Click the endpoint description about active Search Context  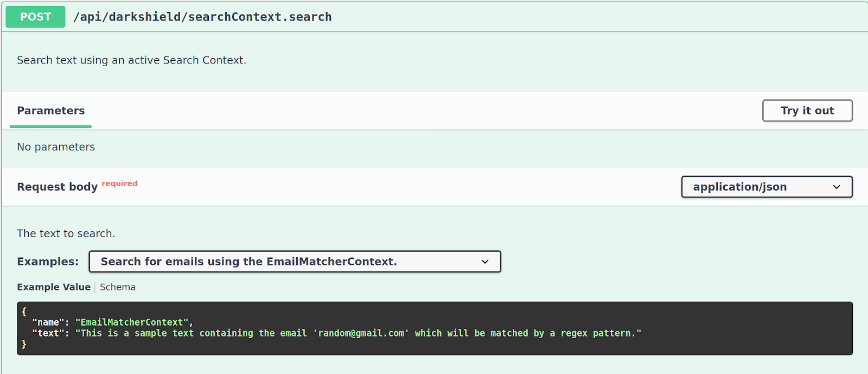tap(131, 60)
